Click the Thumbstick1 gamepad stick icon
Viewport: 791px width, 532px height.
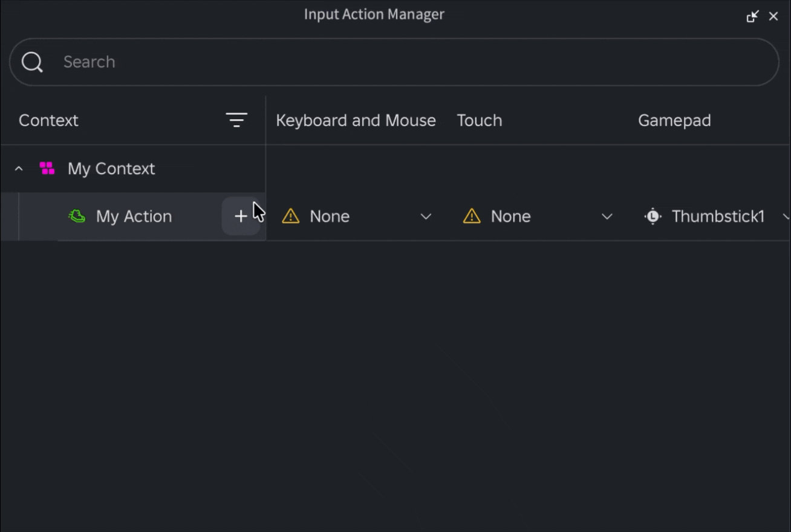(653, 216)
